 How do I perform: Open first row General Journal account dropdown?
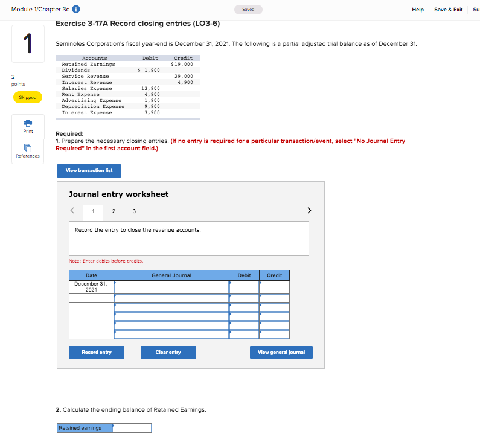coord(171,287)
